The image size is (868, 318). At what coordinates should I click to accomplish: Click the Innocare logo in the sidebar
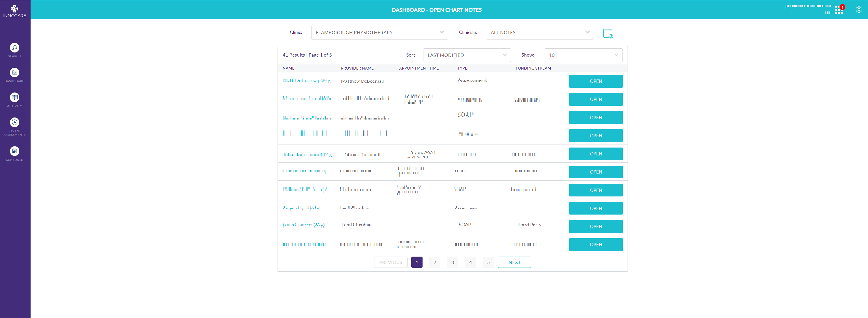point(15,11)
